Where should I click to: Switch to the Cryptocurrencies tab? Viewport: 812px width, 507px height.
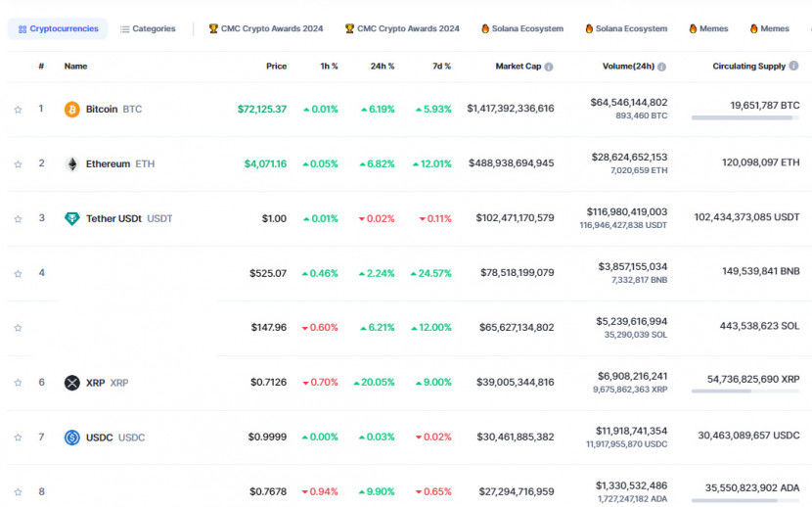58,29
